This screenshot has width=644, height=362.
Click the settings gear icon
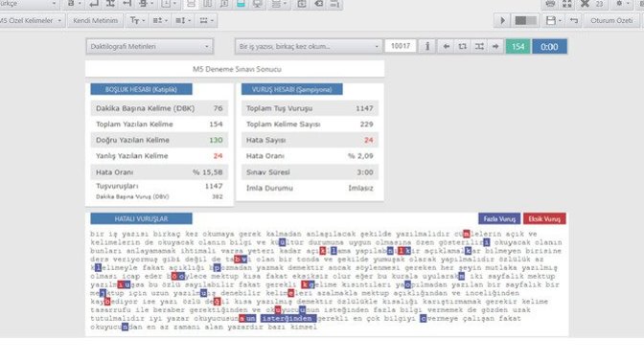[x=619, y=4]
